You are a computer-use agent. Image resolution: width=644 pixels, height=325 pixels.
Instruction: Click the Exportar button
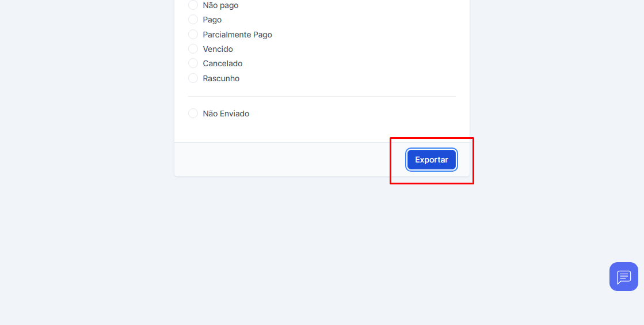(x=432, y=160)
